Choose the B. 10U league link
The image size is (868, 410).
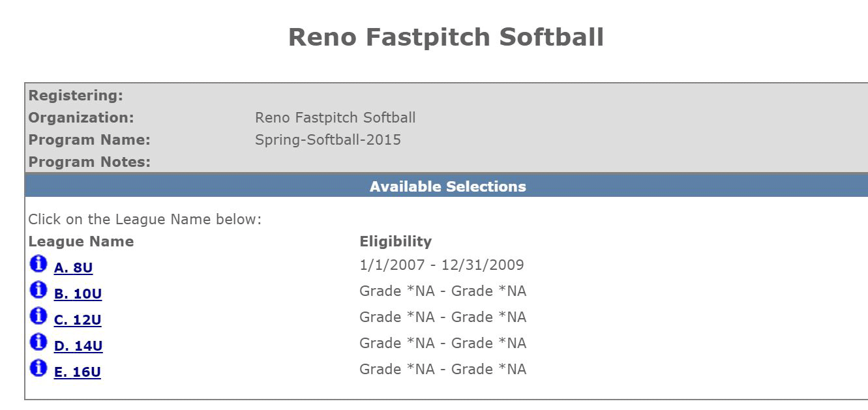[78, 294]
